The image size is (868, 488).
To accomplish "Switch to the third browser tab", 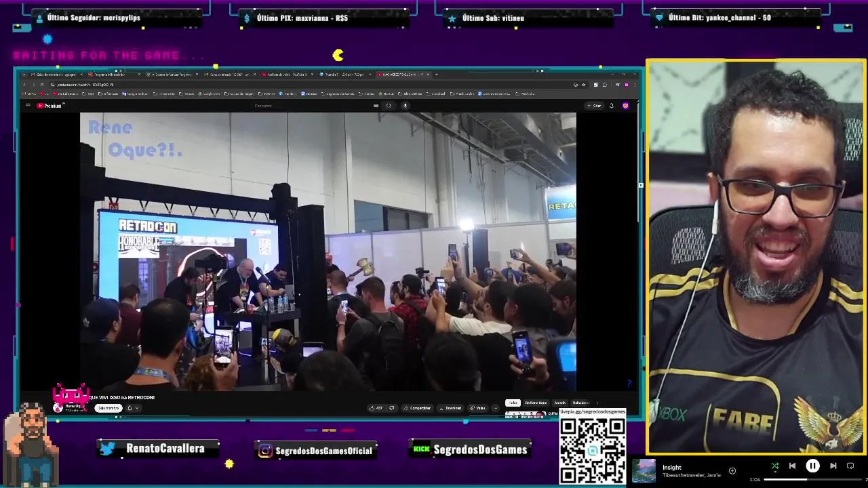I will 172,75.
